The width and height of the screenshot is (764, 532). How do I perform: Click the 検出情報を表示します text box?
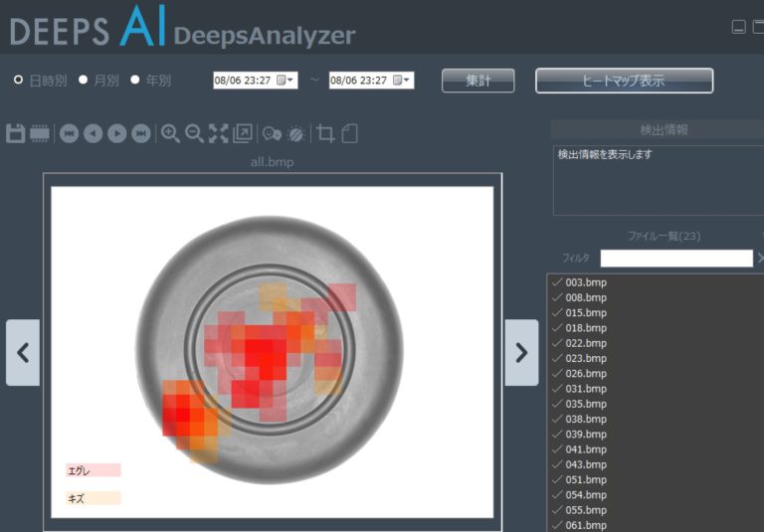click(x=659, y=180)
